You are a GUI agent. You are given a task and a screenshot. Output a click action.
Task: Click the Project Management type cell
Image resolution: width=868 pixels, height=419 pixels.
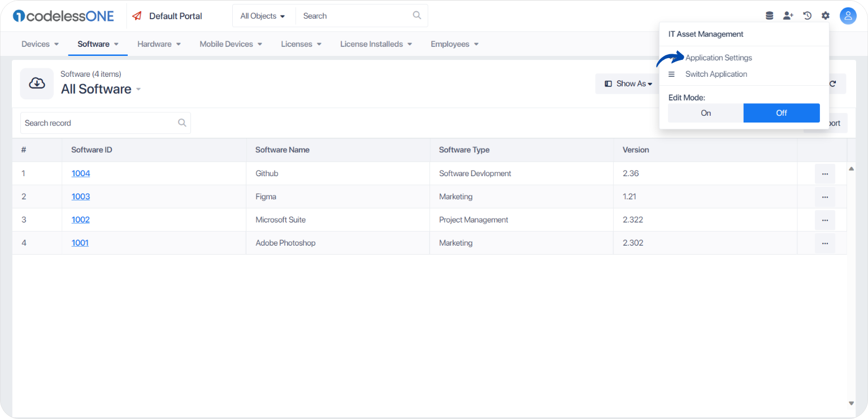pos(522,220)
